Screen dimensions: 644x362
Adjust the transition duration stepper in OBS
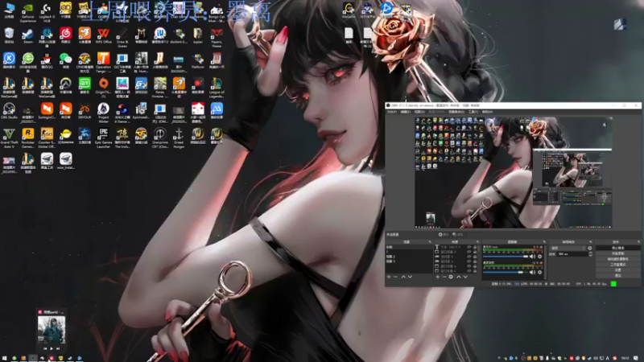coord(591,254)
